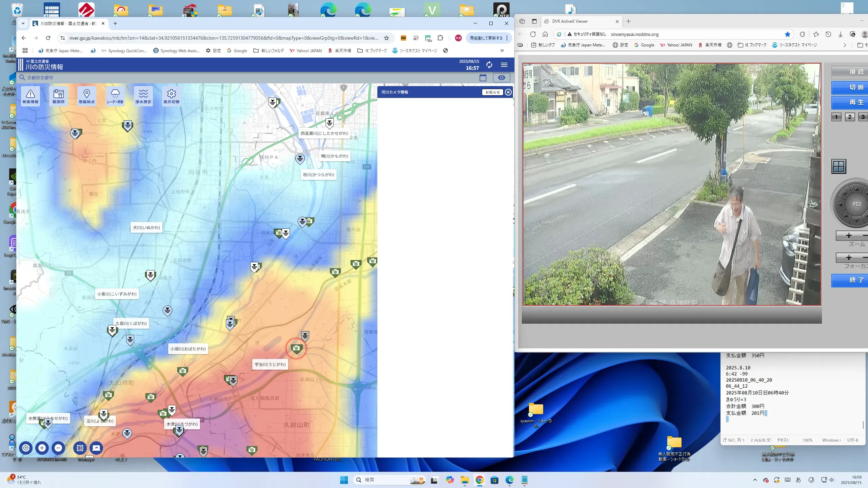Open the 登録地点 registered location tool

[x=86, y=96]
